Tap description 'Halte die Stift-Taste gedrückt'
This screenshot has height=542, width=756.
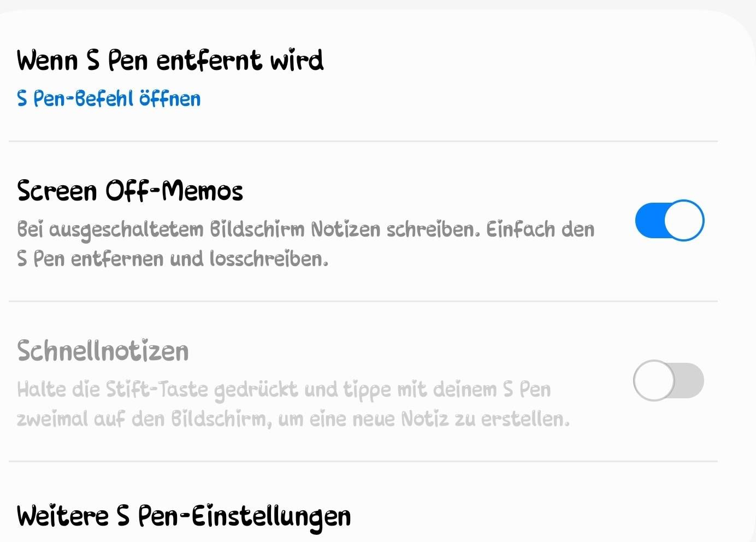(x=157, y=390)
